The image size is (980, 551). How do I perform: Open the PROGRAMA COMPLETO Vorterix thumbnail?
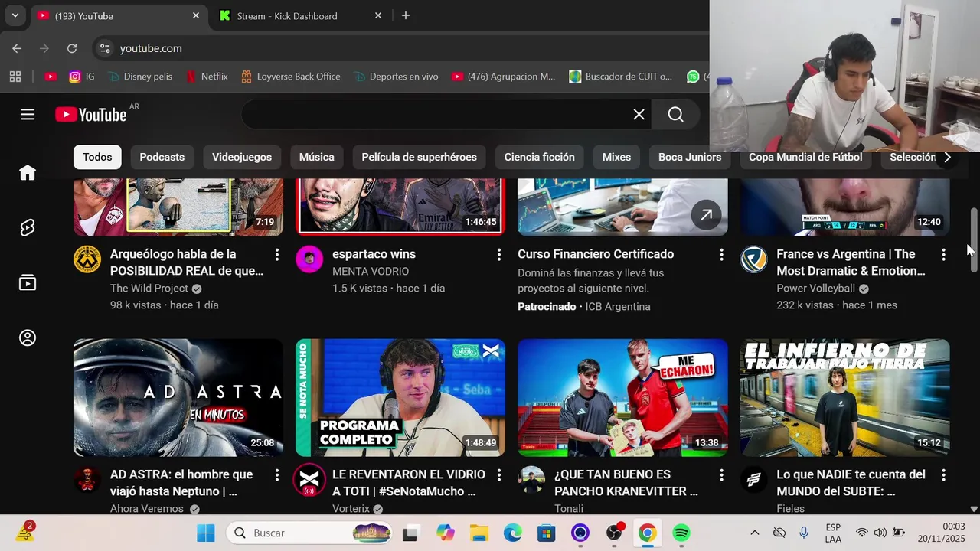pyautogui.click(x=400, y=397)
